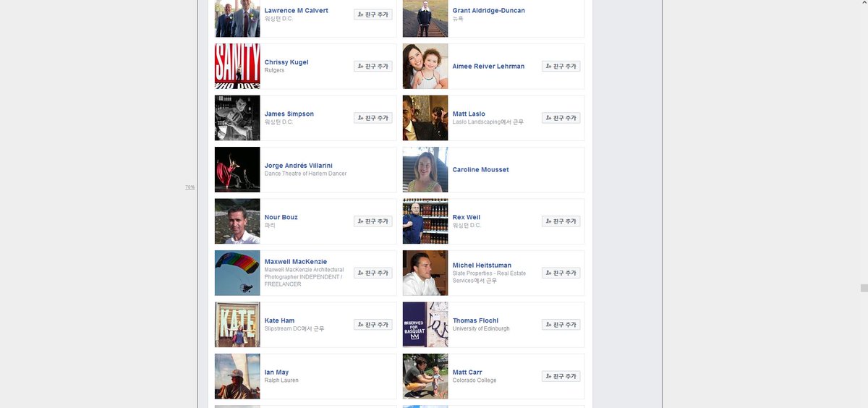Click Nour Bouz's profile picture

pyautogui.click(x=237, y=221)
